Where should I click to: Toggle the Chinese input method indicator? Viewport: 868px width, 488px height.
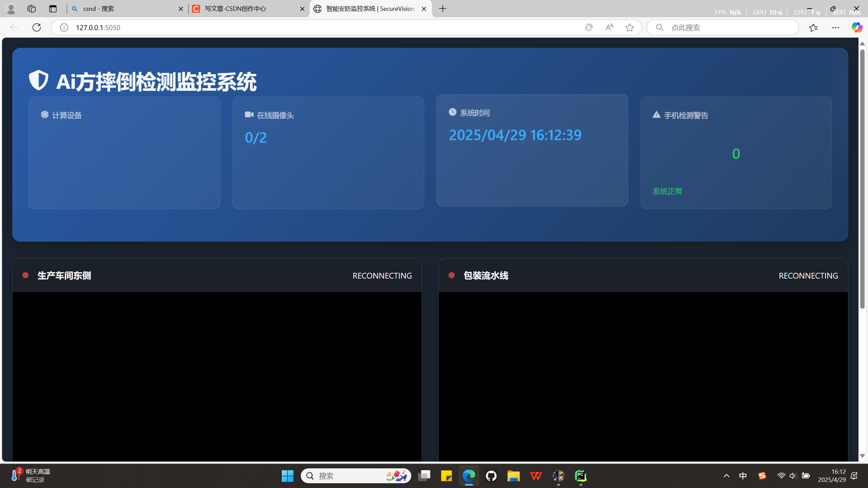point(743,476)
